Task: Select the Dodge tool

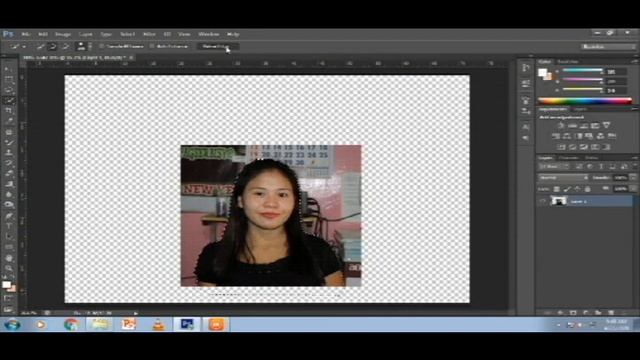Action: pos(9,205)
